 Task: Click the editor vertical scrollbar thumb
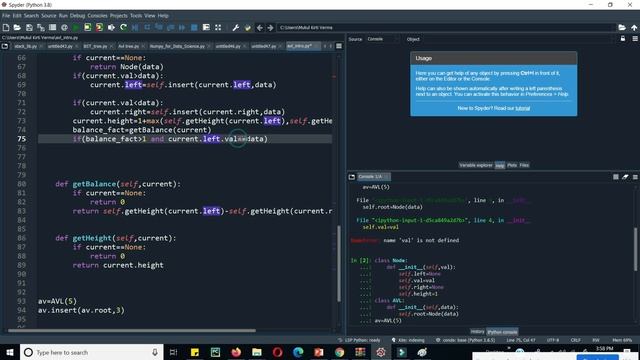pos(339,263)
